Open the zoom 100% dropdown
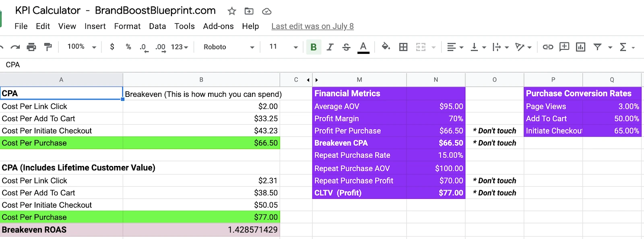The image size is (644, 239). [x=82, y=47]
